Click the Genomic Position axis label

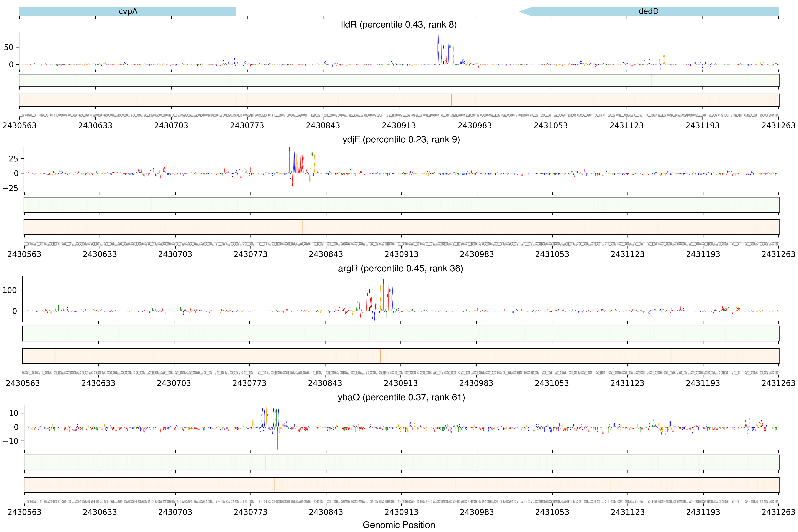tap(399, 525)
